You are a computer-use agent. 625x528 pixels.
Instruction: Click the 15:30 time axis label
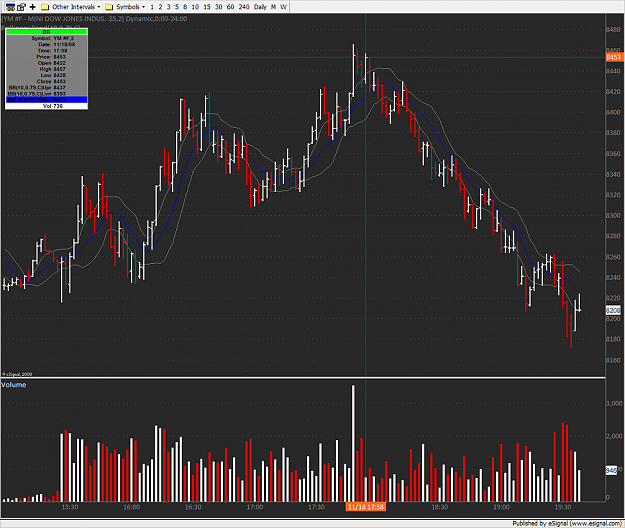coord(70,507)
